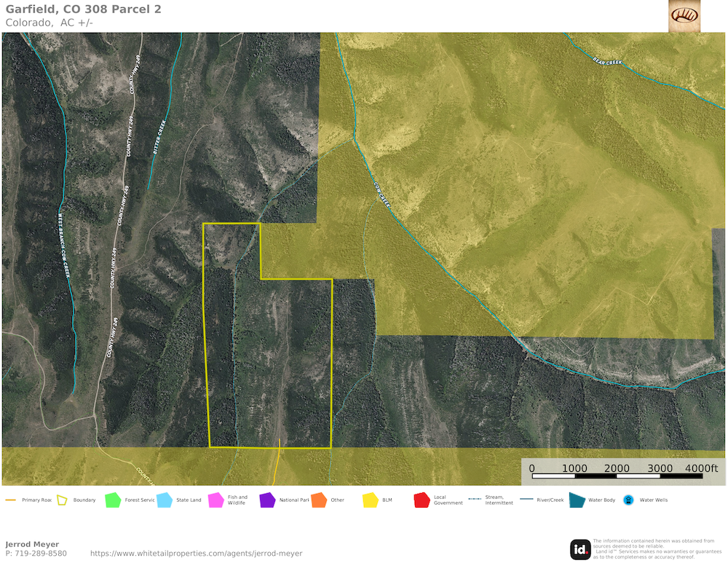This screenshot has height=563, width=728.
Task: Click the orange Other legend swatch
Action: click(319, 500)
